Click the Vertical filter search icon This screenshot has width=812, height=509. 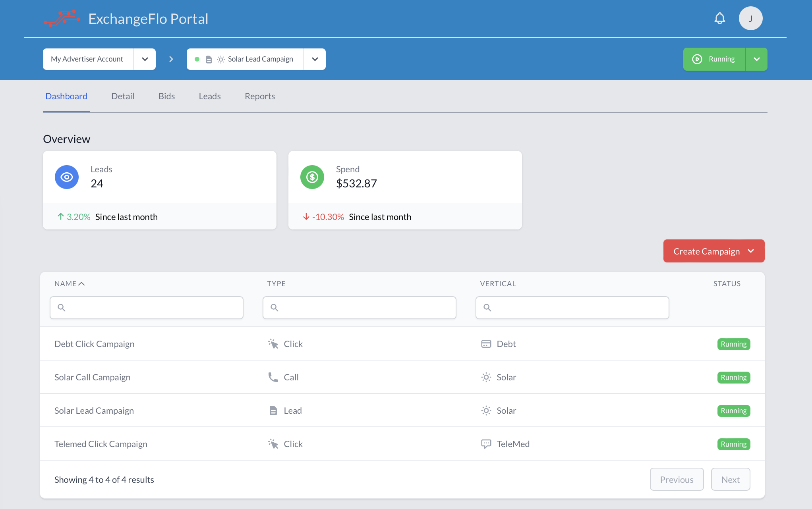tap(487, 307)
